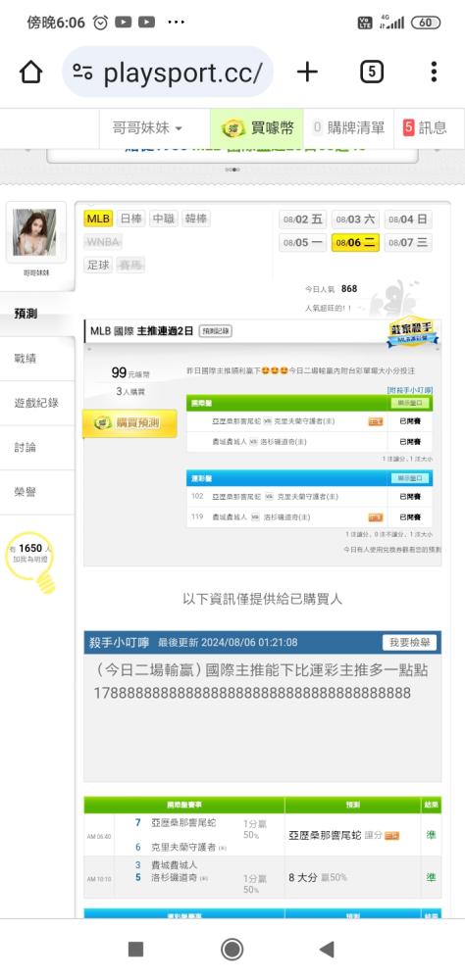Open the tab switcher showing 5
The height and width of the screenshot is (980, 465).
[x=372, y=72]
